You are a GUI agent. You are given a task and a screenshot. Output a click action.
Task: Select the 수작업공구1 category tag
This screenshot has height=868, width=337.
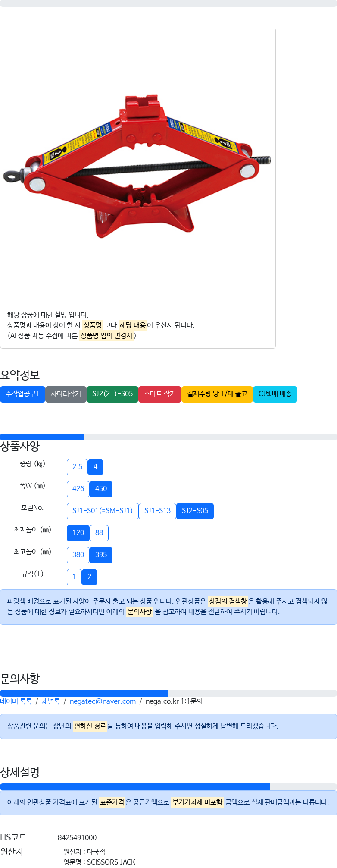[22, 394]
